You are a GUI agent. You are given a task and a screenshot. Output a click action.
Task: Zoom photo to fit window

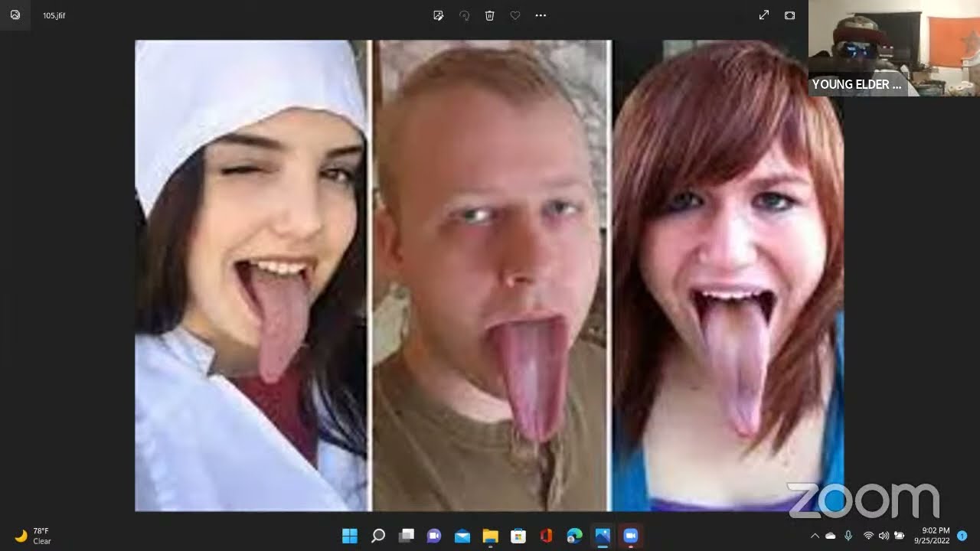tap(790, 15)
